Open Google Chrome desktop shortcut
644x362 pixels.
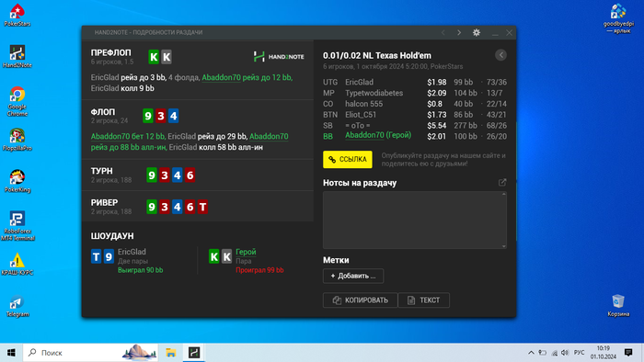[x=17, y=101]
